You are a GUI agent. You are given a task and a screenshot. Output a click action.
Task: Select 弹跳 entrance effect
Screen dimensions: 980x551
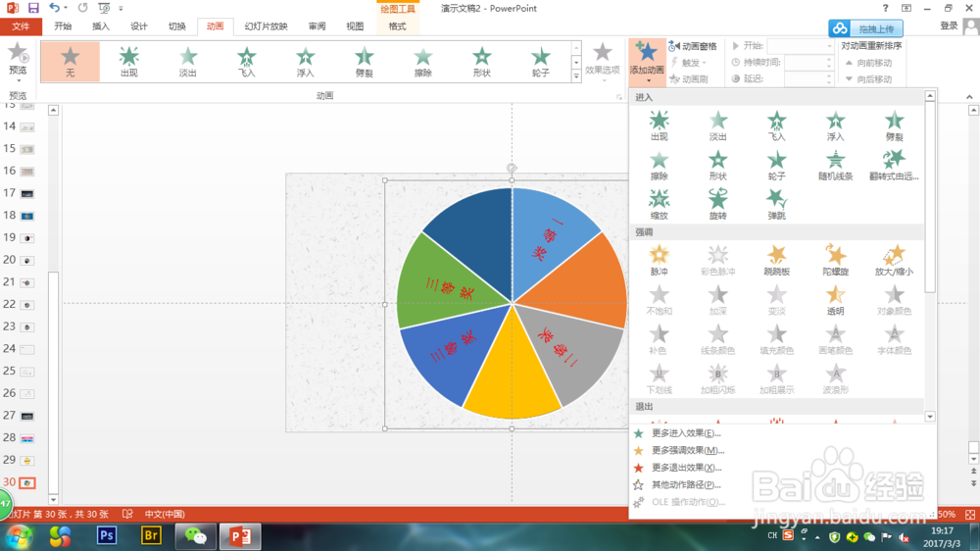click(x=776, y=205)
